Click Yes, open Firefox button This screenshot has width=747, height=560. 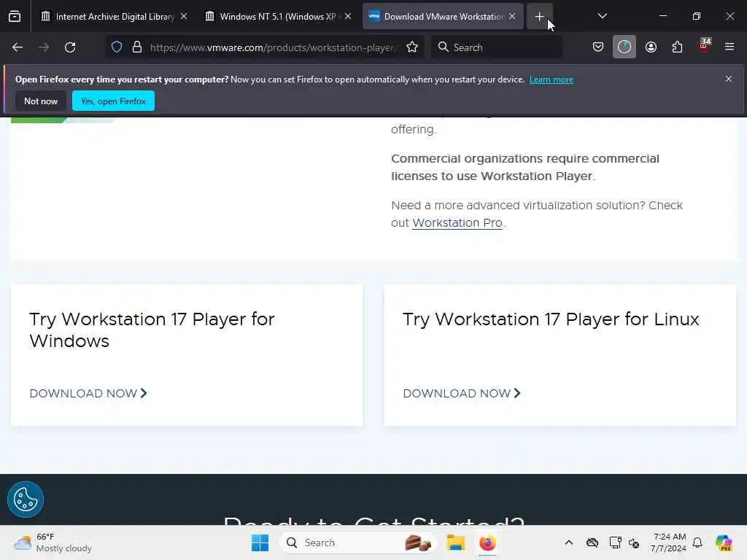tap(113, 101)
